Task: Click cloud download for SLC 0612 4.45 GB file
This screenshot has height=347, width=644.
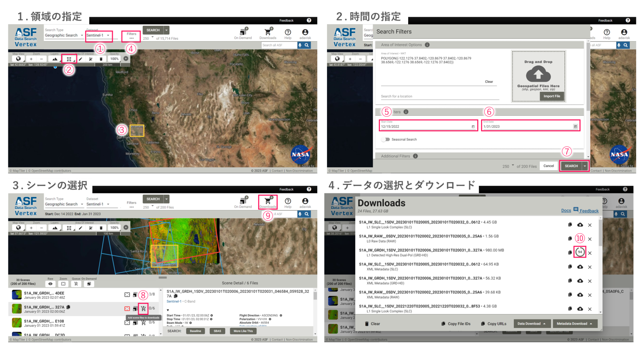Action: pyautogui.click(x=580, y=225)
